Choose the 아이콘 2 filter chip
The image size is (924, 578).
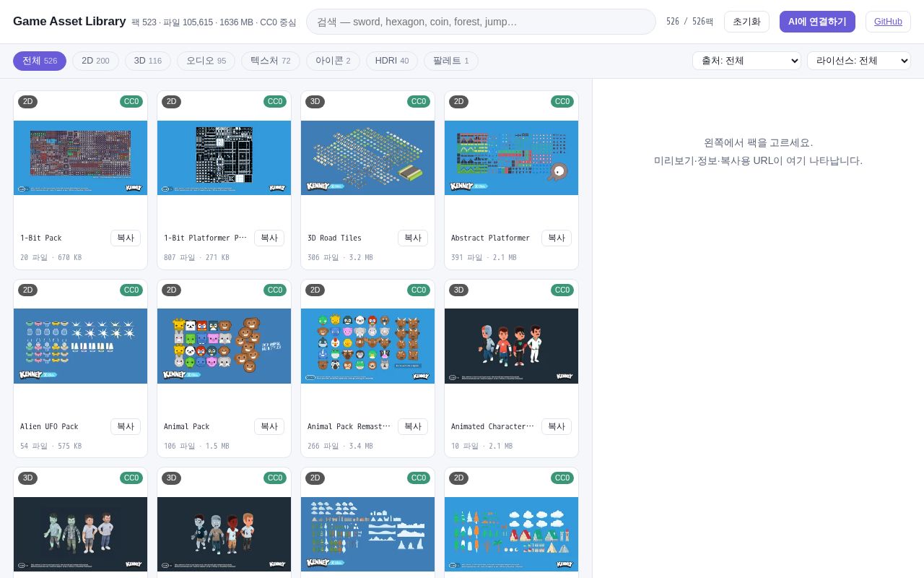[x=333, y=61]
